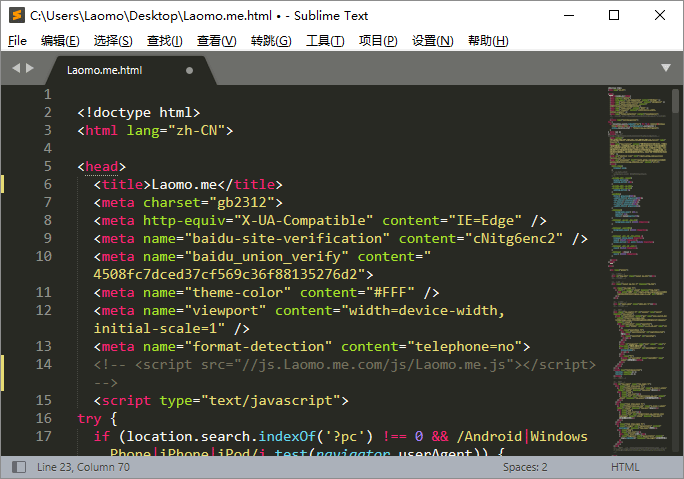Open the 选择(S) menu

(x=113, y=41)
